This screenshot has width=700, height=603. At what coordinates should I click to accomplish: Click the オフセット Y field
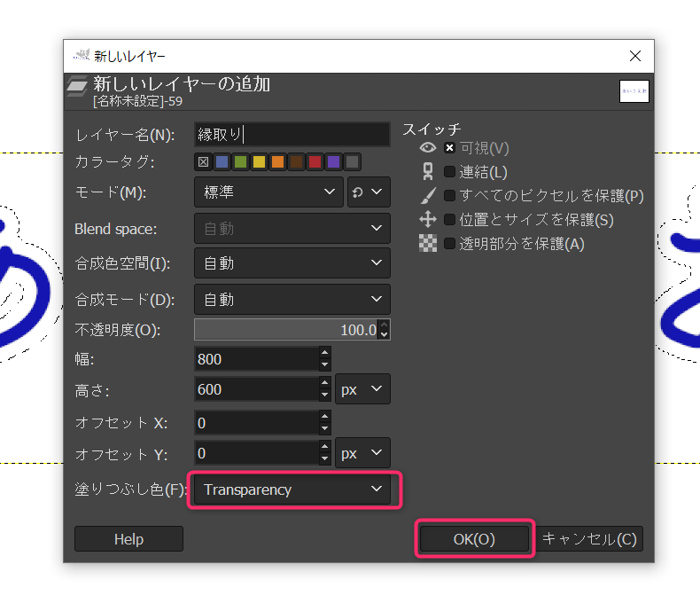257,453
